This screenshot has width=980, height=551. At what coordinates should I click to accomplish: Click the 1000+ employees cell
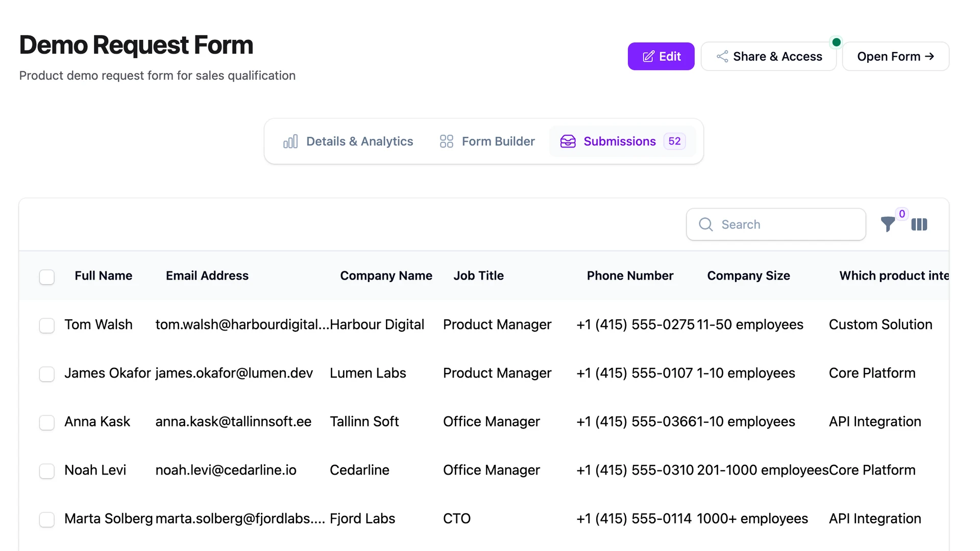(752, 518)
